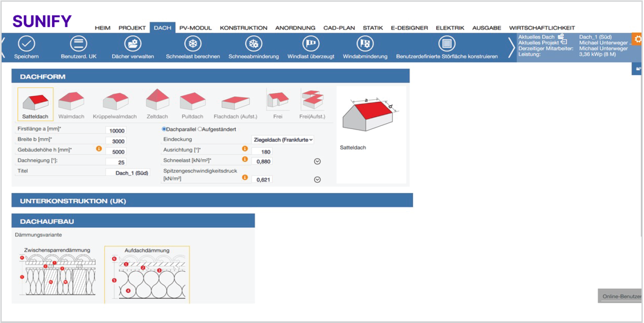Select the Walmdach roof shape
Screen dimensions: 644x323
pyautogui.click(x=71, y=104)
